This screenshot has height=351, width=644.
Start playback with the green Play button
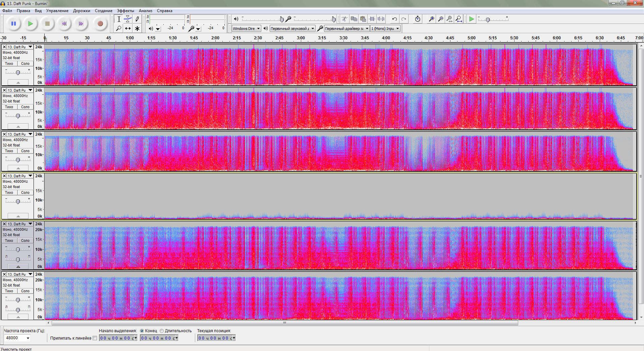31,24
